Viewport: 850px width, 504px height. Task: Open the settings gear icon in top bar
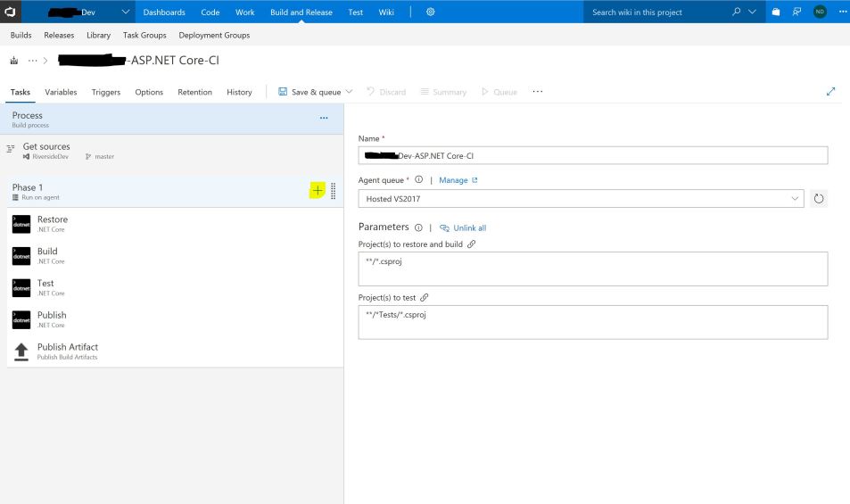tap(431, 12)
